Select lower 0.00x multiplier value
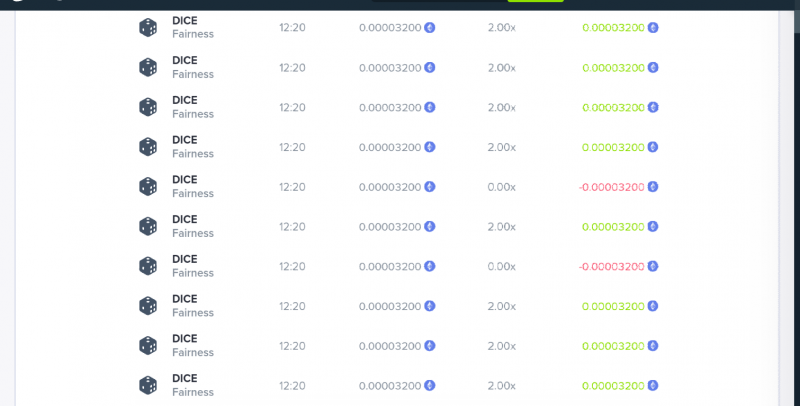This screenshot has width=800, height=406. click(x=502, y=267)
